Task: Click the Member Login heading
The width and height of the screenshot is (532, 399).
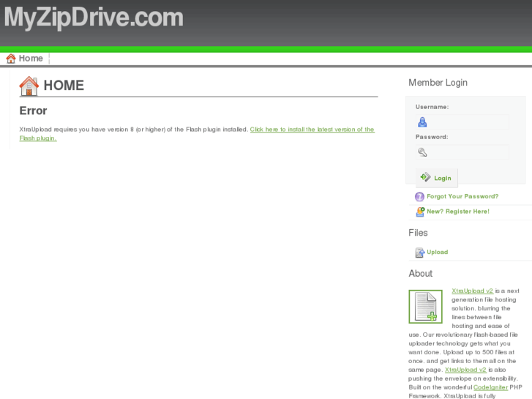Action: 438,83
